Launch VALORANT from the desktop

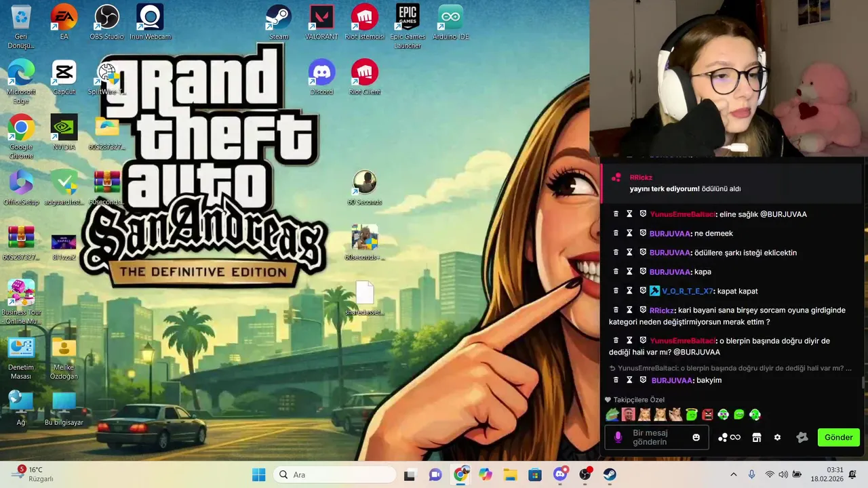click(321, 22)
